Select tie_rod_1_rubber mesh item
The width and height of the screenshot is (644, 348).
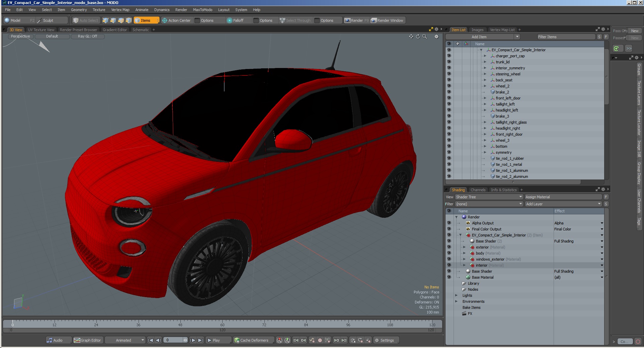509,158
